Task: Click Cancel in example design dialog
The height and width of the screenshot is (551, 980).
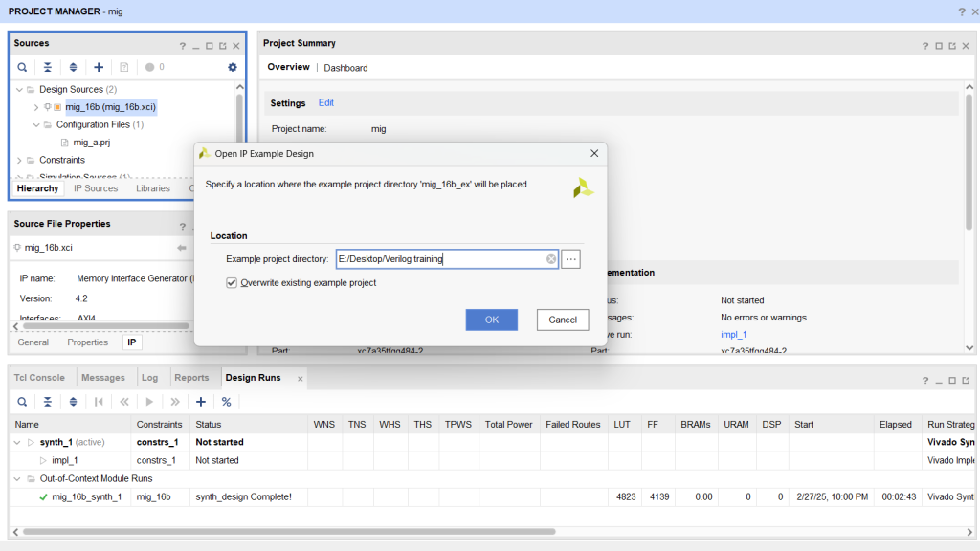Action: (563, 320)
